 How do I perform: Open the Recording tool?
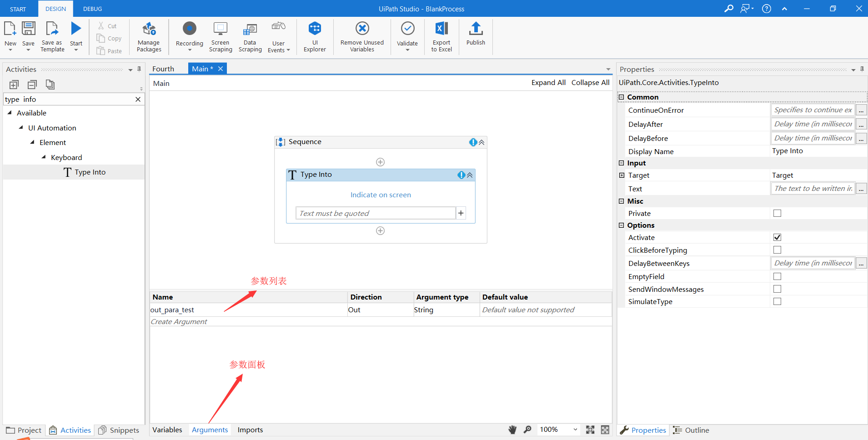point(190,36)
